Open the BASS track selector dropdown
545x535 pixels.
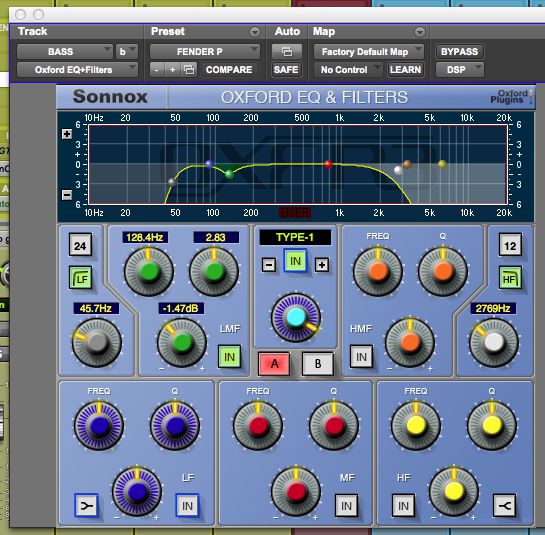[65, 52]
